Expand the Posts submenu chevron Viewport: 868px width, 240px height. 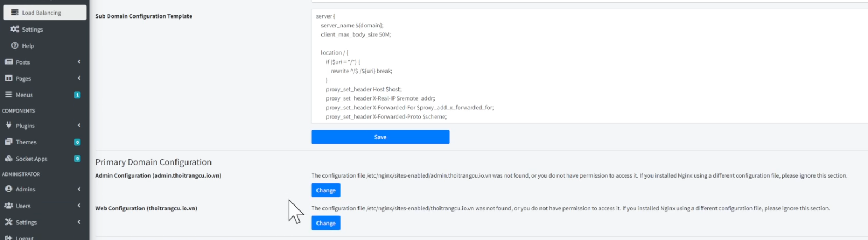tap(79, 62)
